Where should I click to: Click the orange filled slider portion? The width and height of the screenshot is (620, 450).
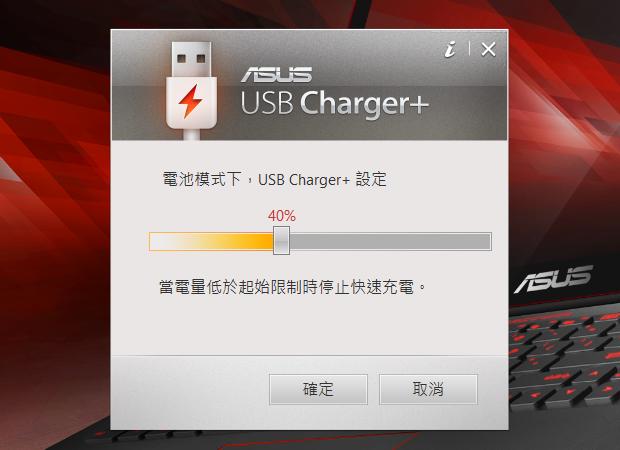(x=211, y=241)
